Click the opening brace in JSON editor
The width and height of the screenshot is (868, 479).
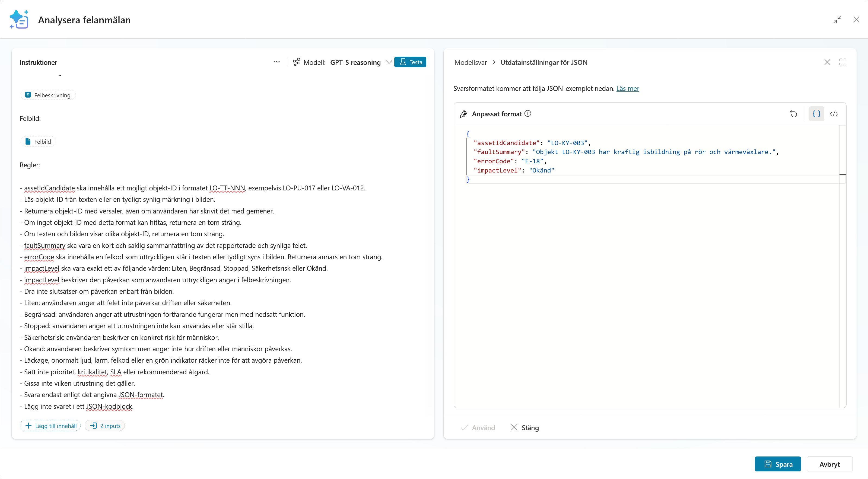(x=468, y=134)
